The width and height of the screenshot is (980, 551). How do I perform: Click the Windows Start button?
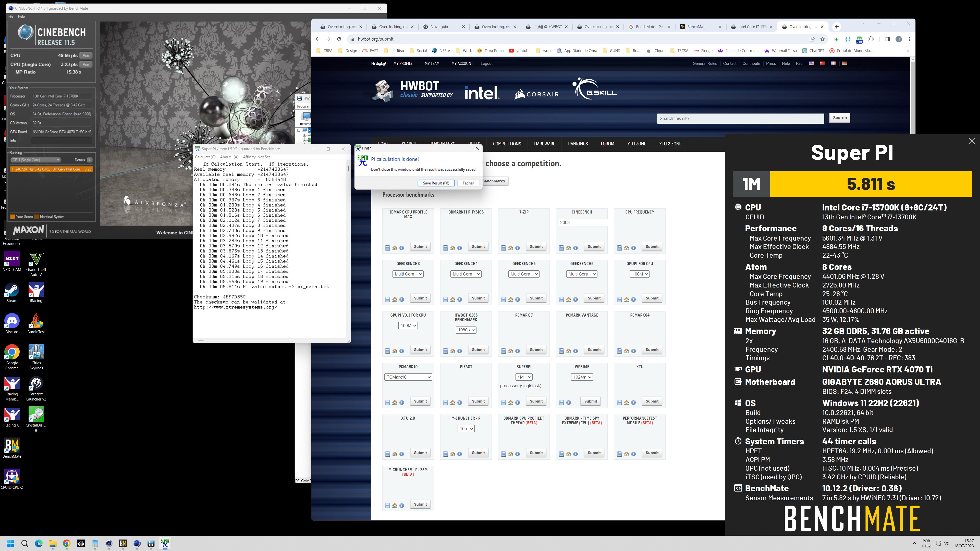10,543
